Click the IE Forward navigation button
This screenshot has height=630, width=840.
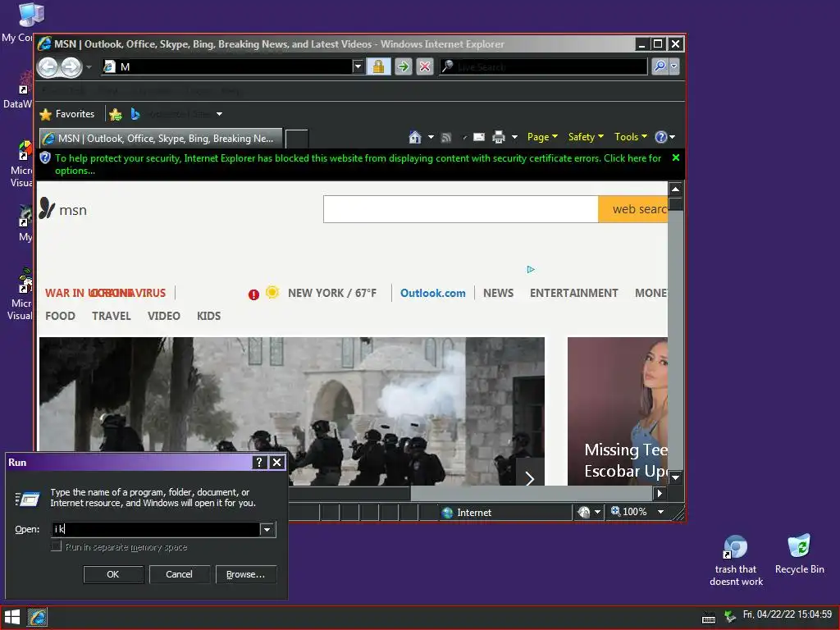[71, 67]
